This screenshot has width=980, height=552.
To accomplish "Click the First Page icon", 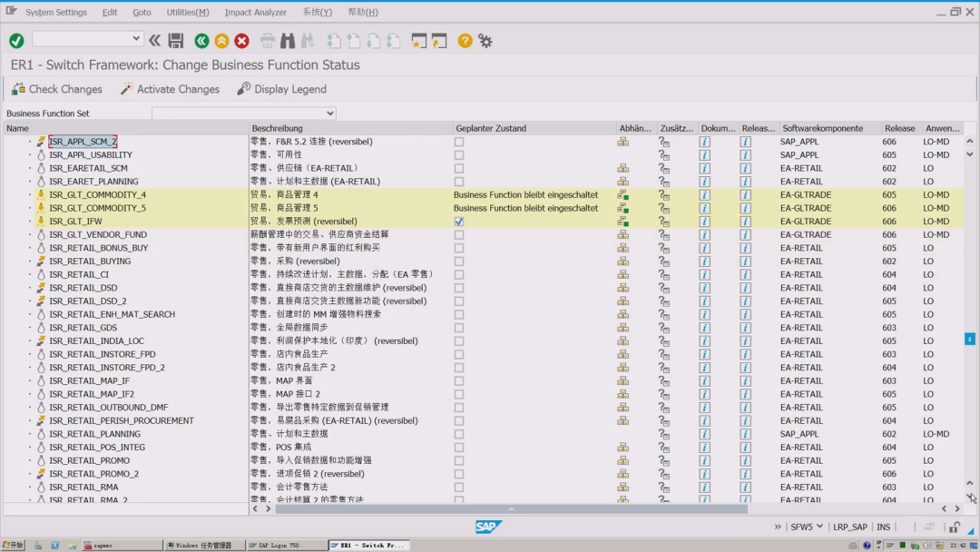I will pyautogui.click(x=334, y=41).
